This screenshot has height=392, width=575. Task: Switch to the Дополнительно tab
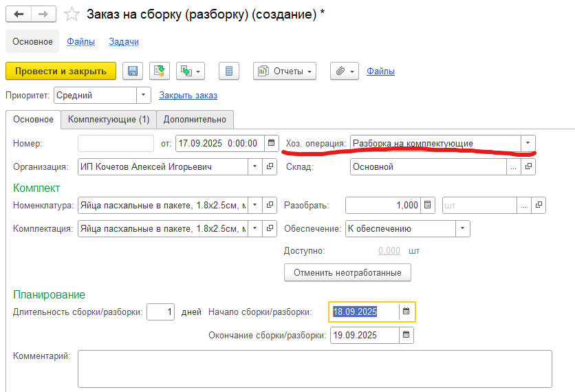point(195,120)
